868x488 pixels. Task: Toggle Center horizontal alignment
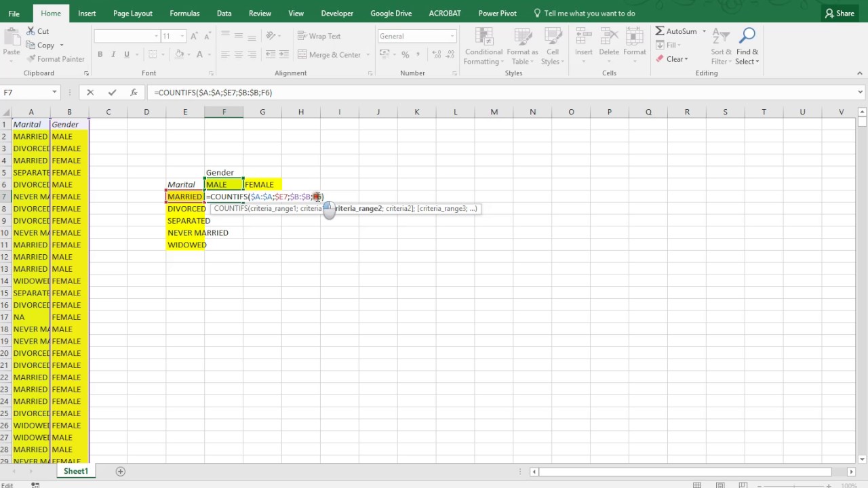[x=239, y=55]
